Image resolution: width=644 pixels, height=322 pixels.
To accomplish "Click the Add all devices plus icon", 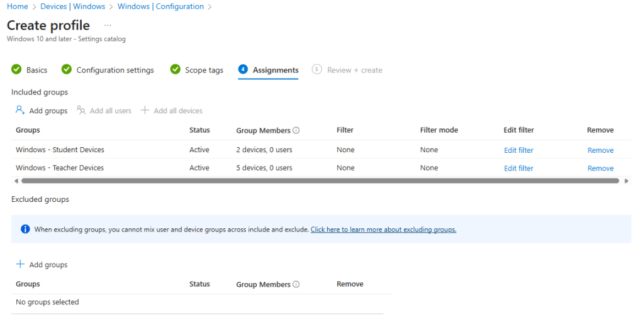I will [145, 110].
